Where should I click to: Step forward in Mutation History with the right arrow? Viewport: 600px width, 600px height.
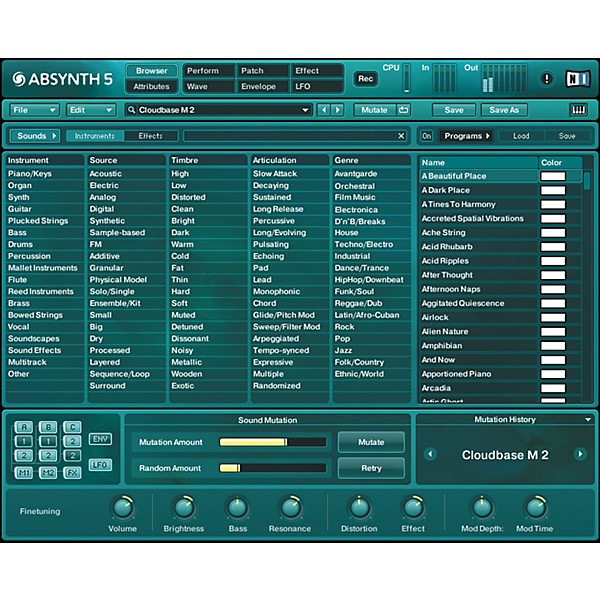pyautogui.click(x=580, y=454)
